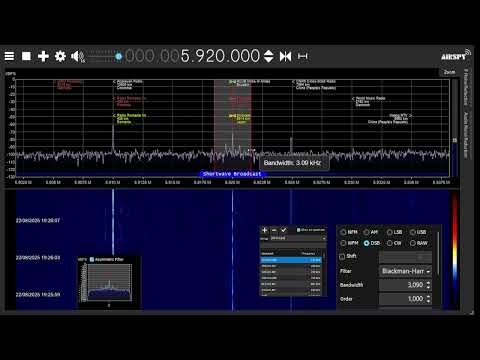Enable the Shift checkbox

342,256
